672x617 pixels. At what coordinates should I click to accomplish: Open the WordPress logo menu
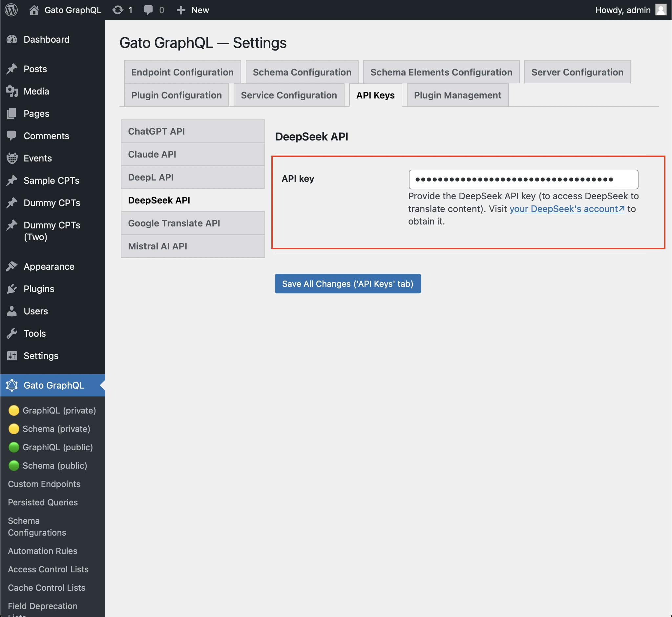(x=11, y=10)
